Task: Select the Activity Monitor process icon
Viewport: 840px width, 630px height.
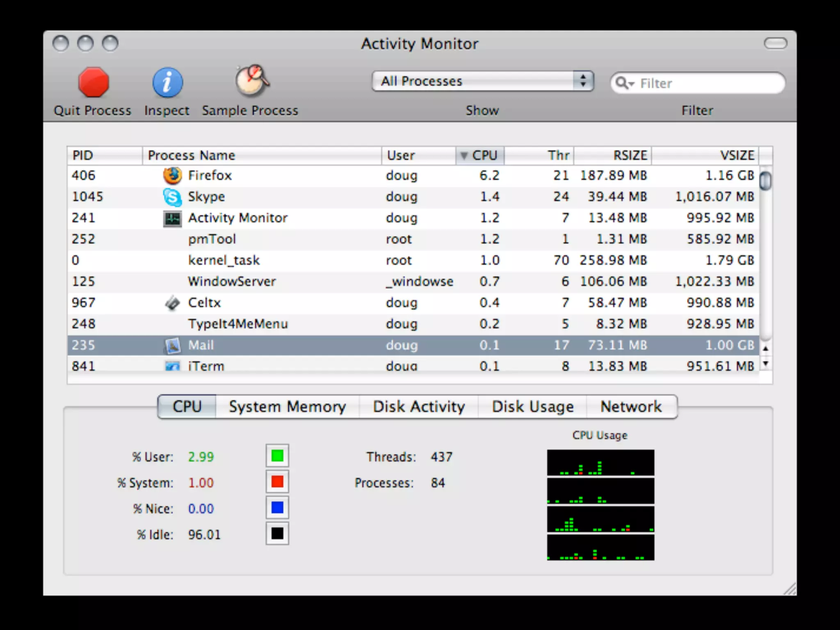Action: point(172,218)
